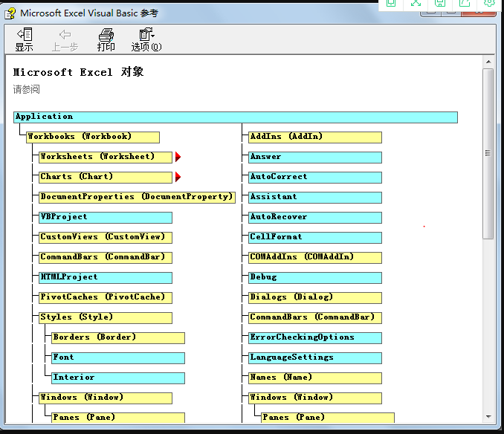Open the Font object
This screenshot has height=434, width=504.
tap(118, 358)
